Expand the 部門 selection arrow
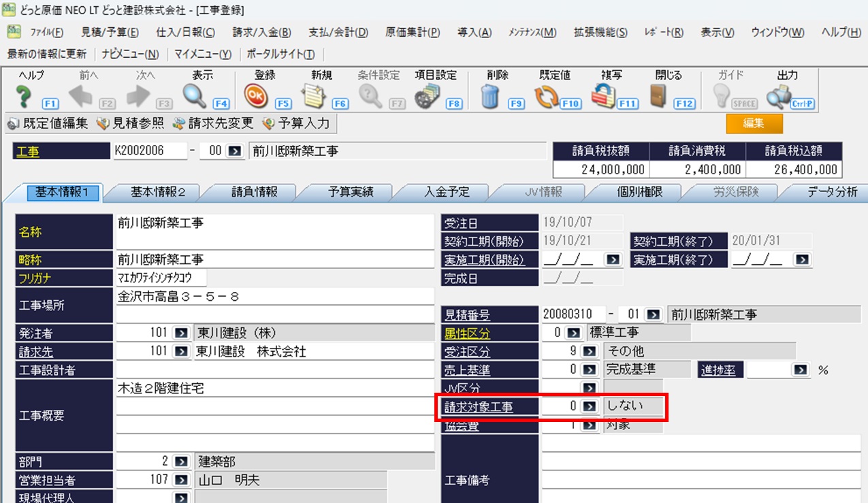 [x=181, y=461]
